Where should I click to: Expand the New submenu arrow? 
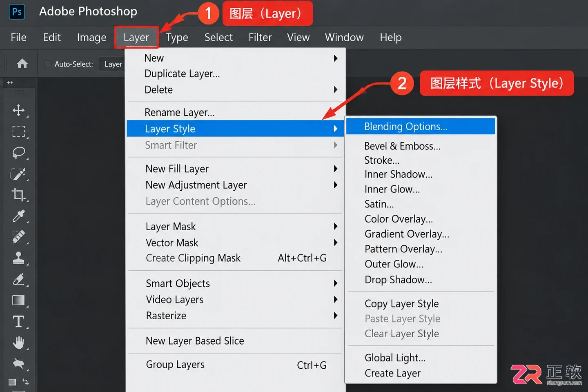click(x=336, y=58)
